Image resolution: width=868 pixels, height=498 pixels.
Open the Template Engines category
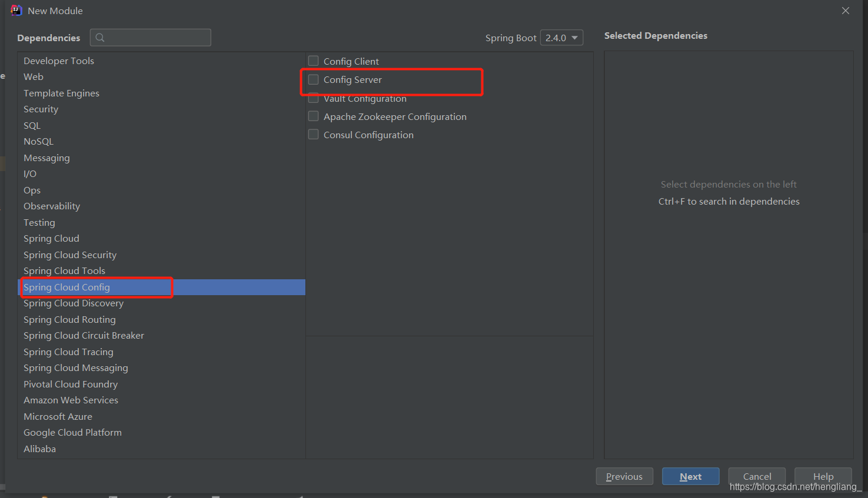coord(161,93)
